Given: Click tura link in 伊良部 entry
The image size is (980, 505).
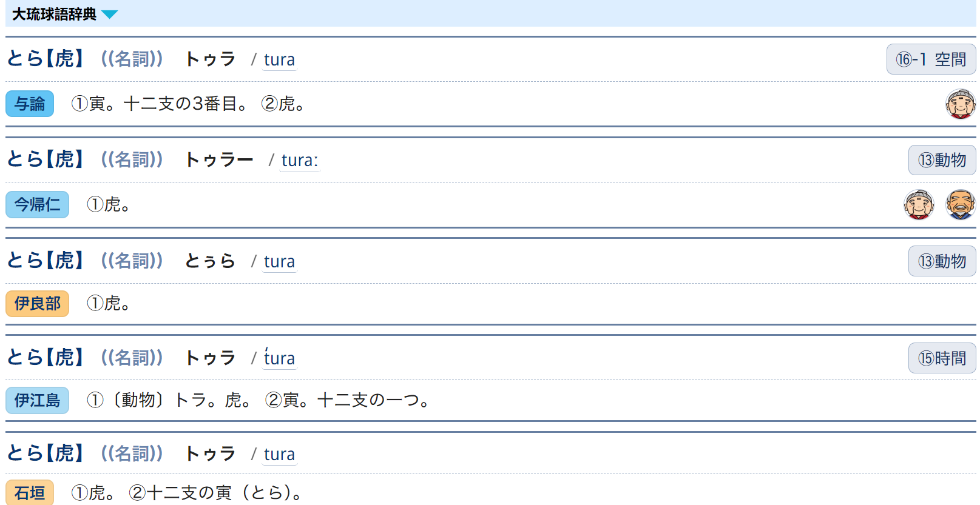Looking at the screenshot, I should point(279,262).
